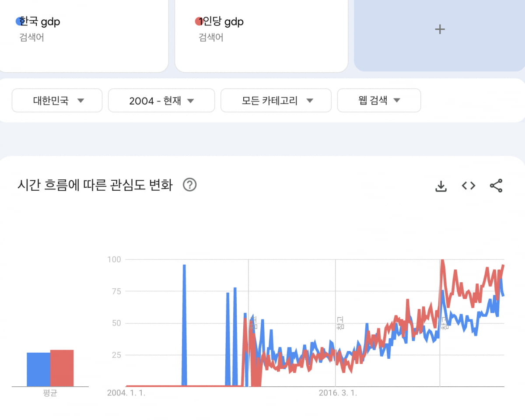The image size is (525, 420).
Task: Click the red line peak at 100
Action: [442, 261]
